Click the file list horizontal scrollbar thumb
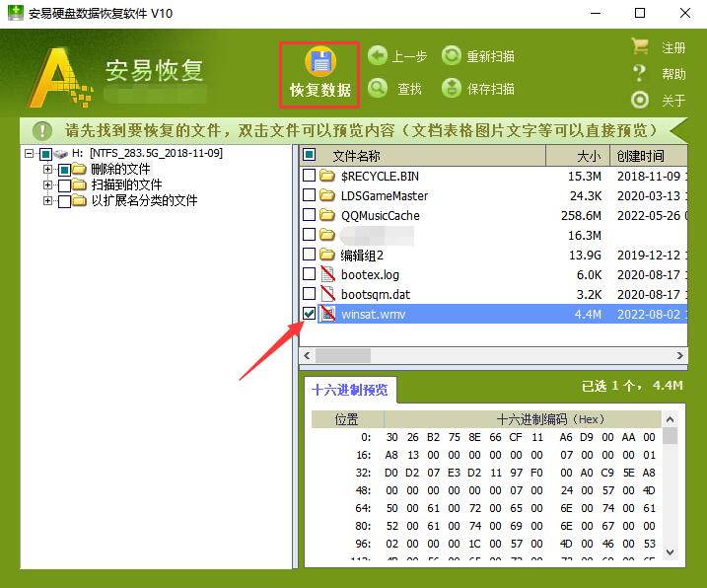The width and height of the screenshot is (707, 588). (x=343, y=355)
